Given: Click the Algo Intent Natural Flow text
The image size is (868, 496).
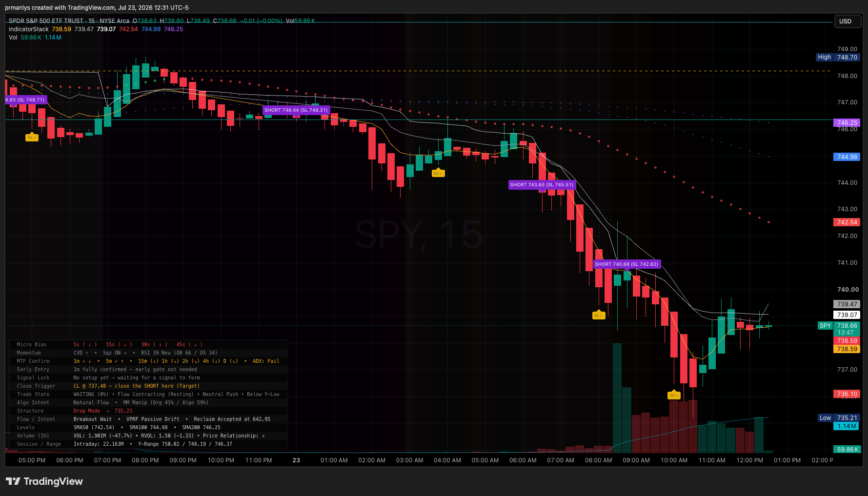Looking at the screenshot, I should (141, 403).
